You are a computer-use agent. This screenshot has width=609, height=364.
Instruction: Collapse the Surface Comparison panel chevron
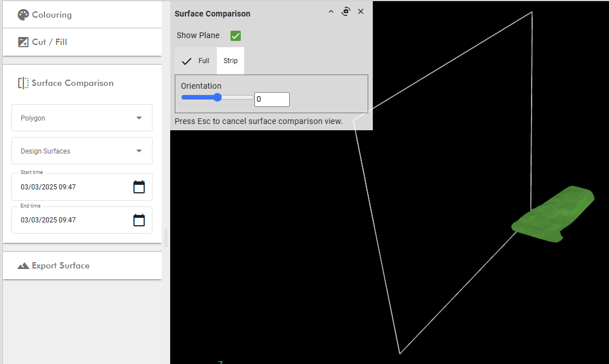pos(331,11)
